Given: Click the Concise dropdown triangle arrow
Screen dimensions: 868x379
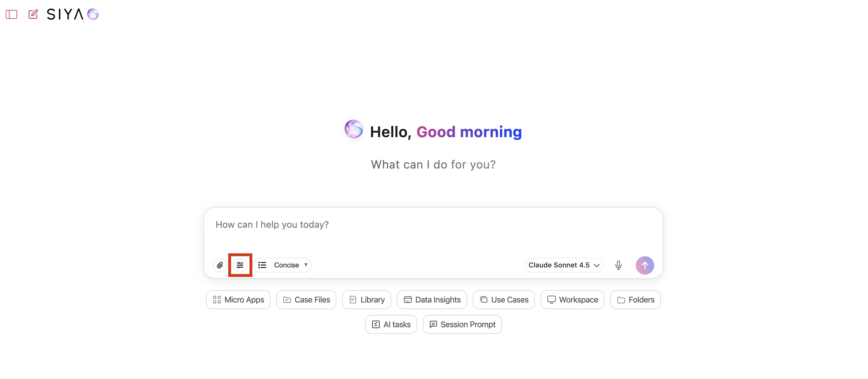Looking at the screenshot, I should click(306, 265).
